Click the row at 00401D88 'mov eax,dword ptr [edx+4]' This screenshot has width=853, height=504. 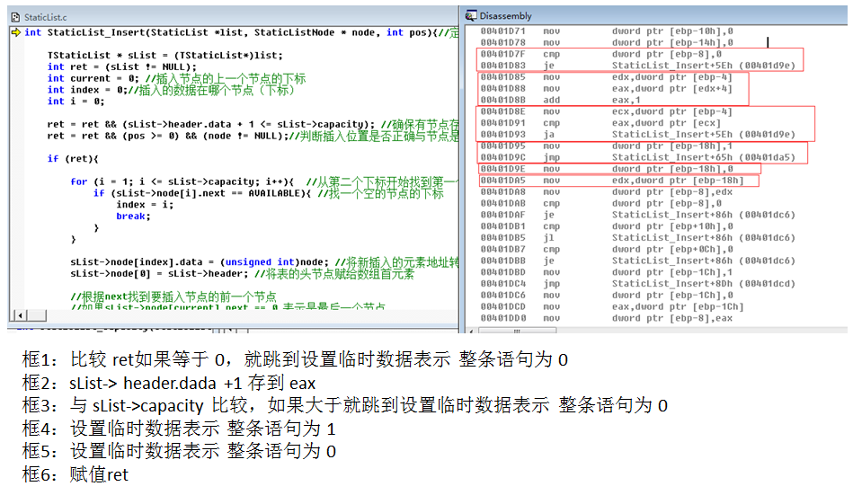point(606,88)
